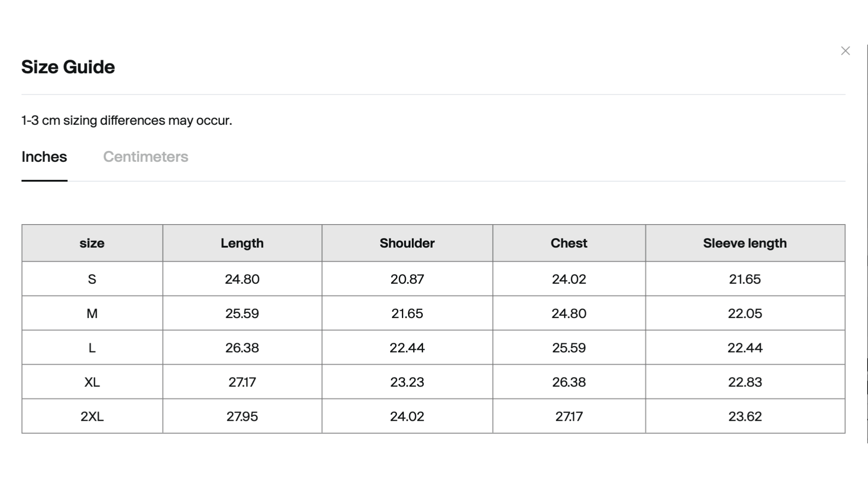Click the Shoulder value for size M
The image size is (868, 488).
pos(407,314)
